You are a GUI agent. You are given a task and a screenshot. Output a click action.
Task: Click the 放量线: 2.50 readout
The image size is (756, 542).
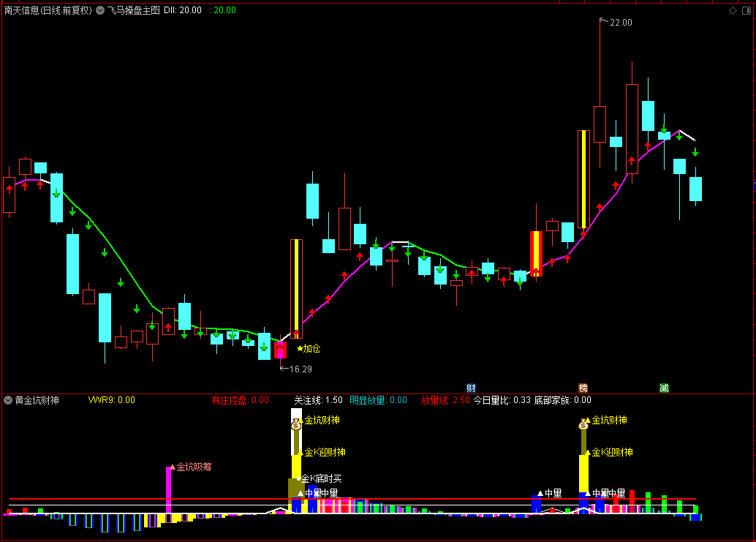click(445, 400)
